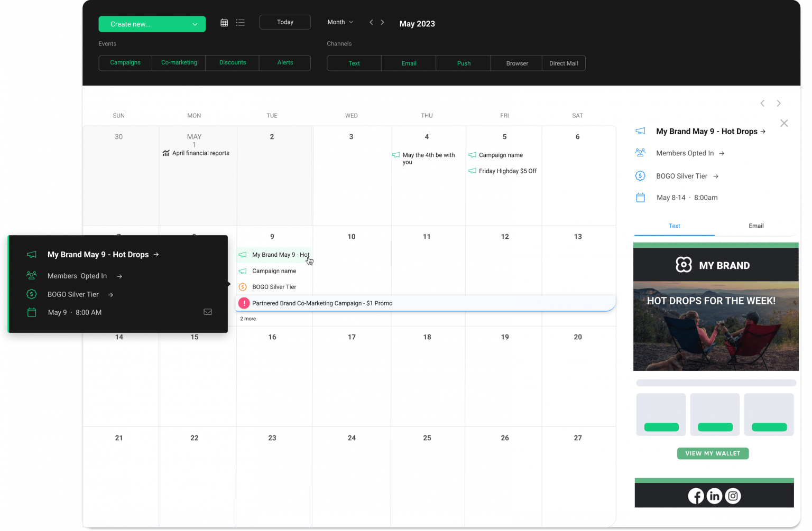This screenshot has height=531, width=812.
Task: Open Members Opted In link in side panel
Action: pyautogui.click(x=690, y=153)
